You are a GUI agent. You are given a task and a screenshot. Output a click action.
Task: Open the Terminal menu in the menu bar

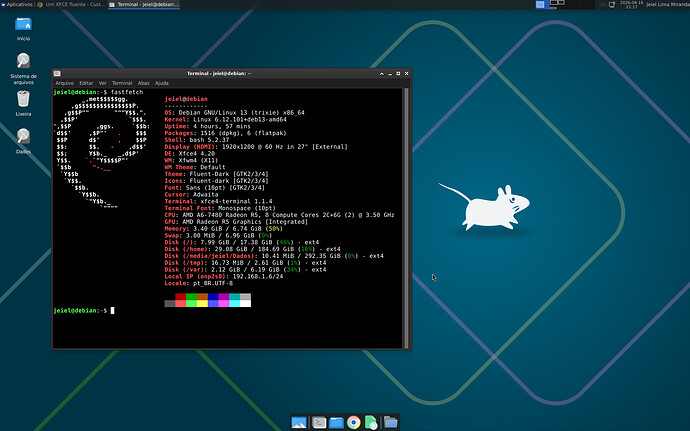point(122,83)
